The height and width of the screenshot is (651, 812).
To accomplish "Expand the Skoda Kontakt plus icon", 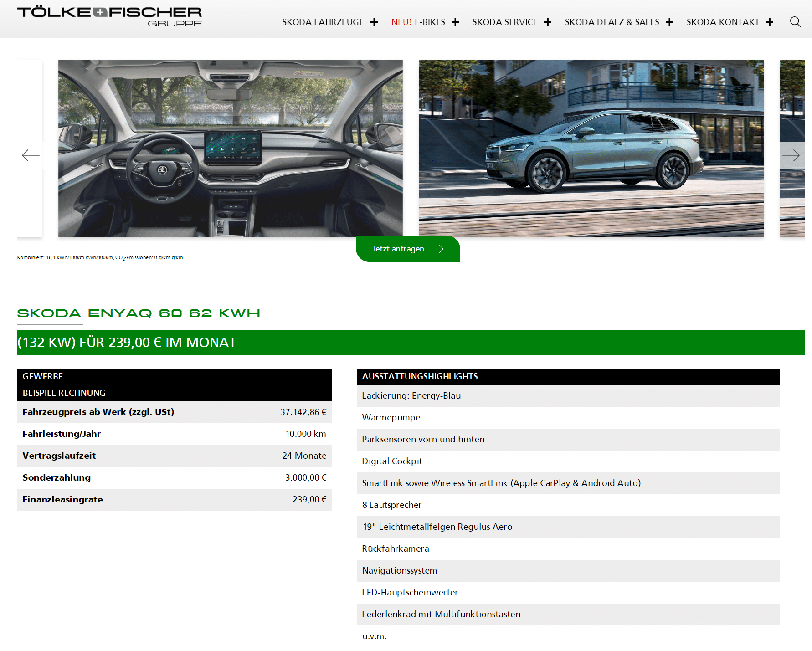I will (x=770, y=22).
